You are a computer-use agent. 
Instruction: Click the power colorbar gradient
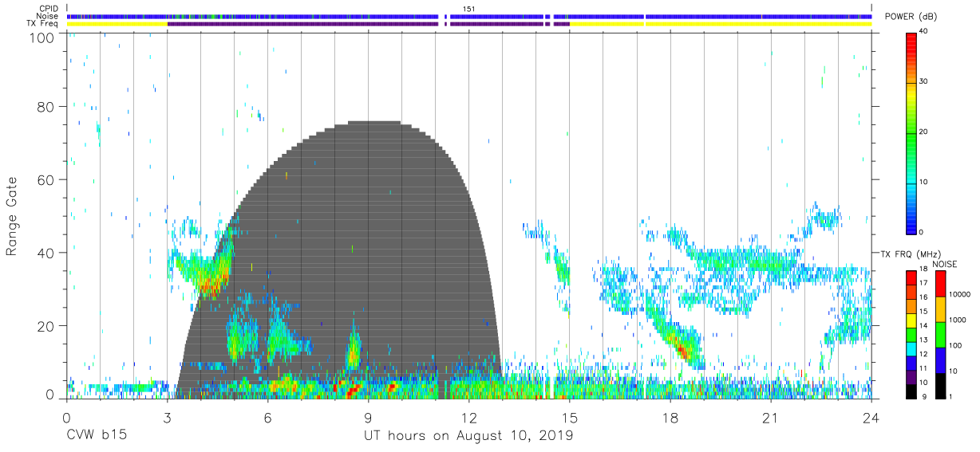point(911,132)
